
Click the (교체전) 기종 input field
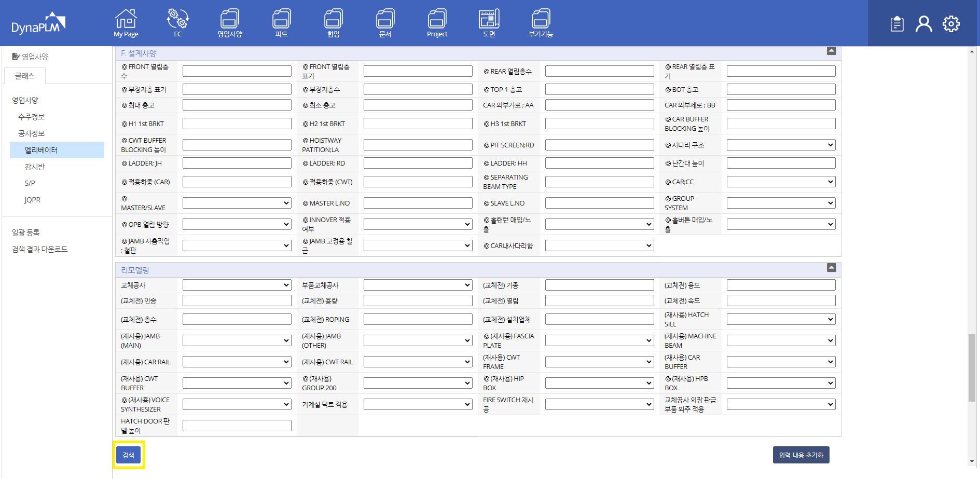point(600,285)
